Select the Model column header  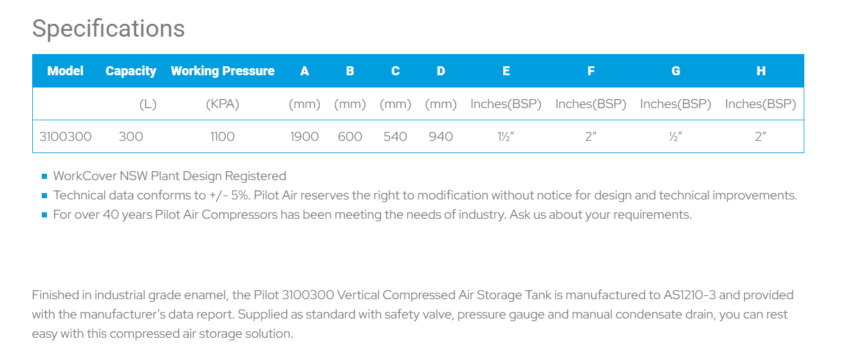66,71
